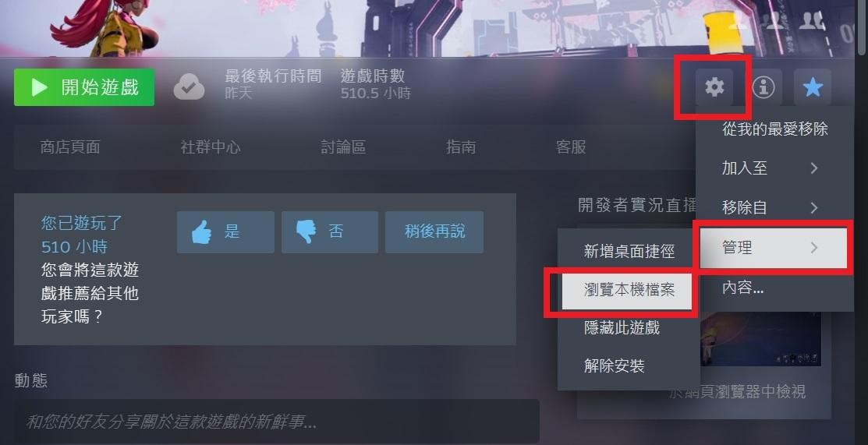The height and width of the screenshot is (445, 868).
Task: Open the gear settings icon
Action: point(714,87)
